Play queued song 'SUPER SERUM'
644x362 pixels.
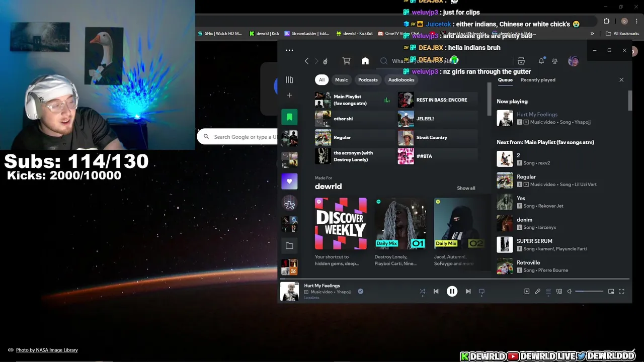coord(560,245)
